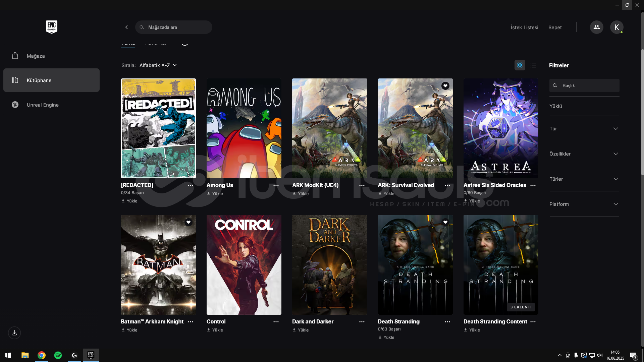The width and height of the screenshot is (644, 362).
Task: Expand the Platform filter
Action: tap(584, 204)
